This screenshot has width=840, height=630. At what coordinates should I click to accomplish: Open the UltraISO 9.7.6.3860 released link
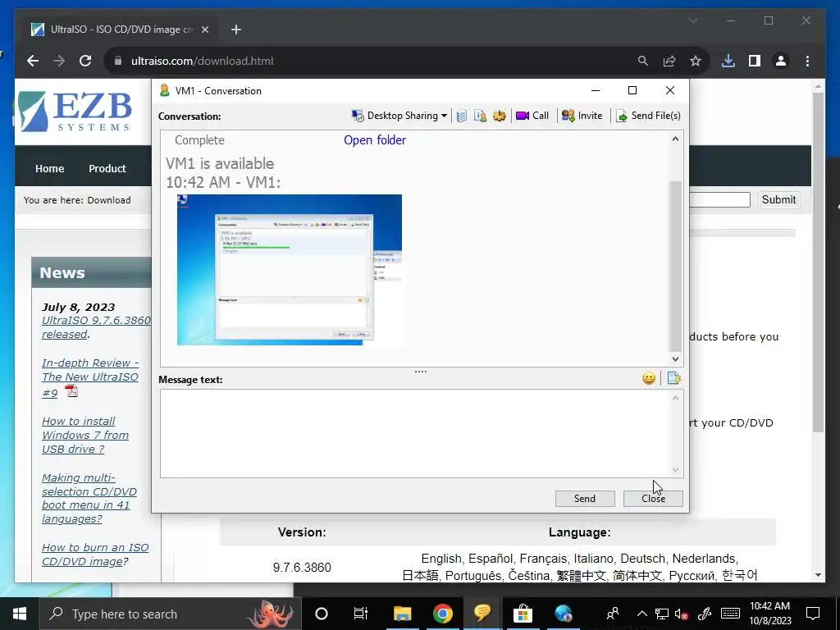click(x=95, y=327)
